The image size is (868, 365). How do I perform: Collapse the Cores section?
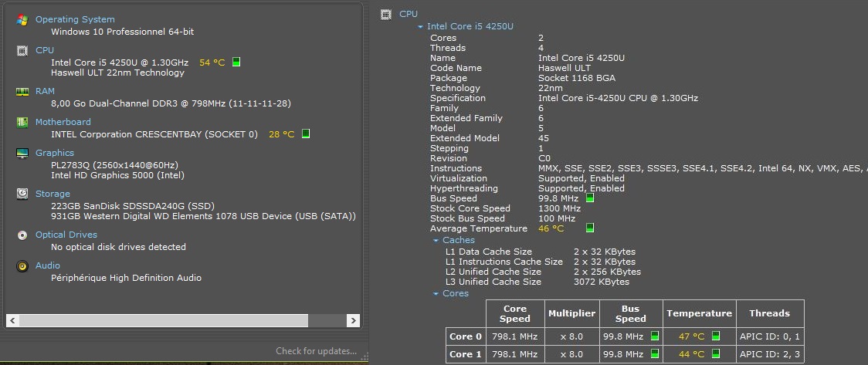[436, 294]
